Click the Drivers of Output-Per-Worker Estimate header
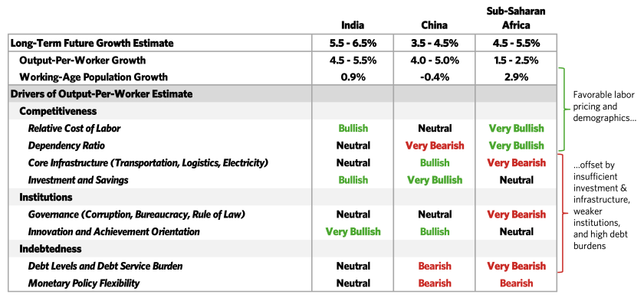Image resolution: width=644 pixels, height=301 pixels. point(101,94)
